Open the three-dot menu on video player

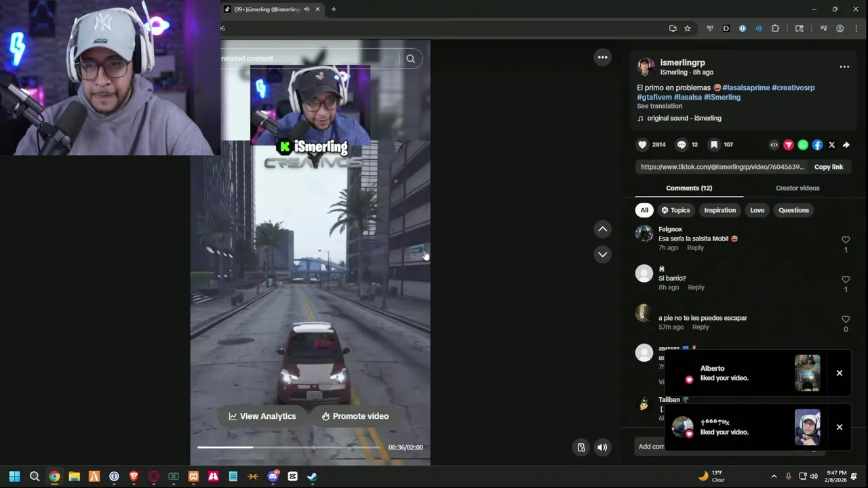[x=602, y=57]
